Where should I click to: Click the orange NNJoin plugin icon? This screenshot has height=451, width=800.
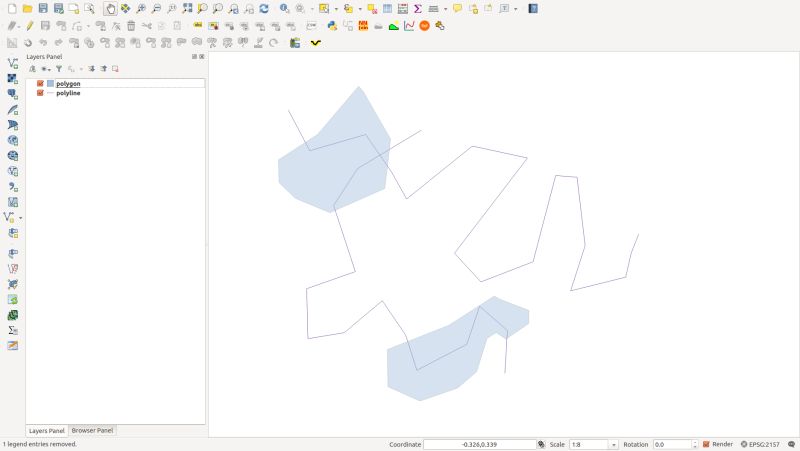(363, 26)
